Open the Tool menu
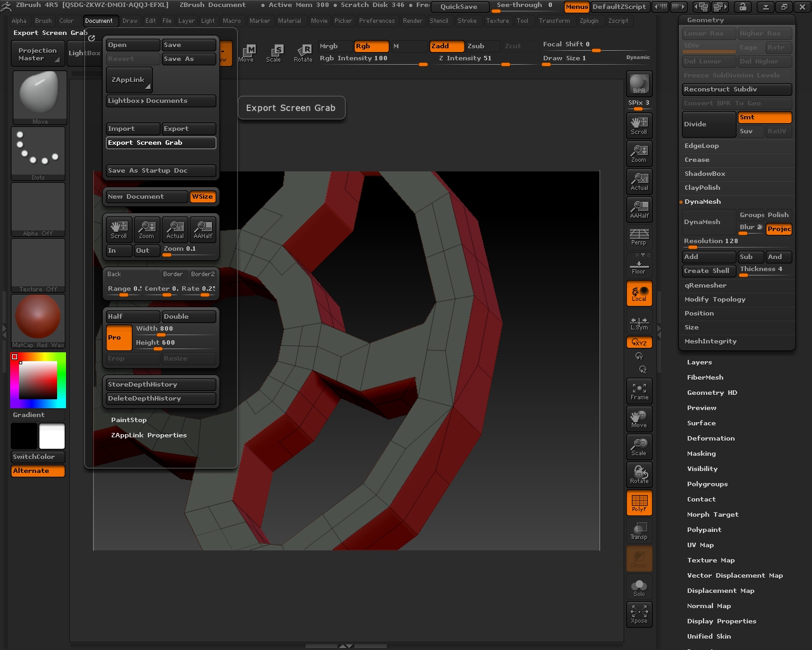812x650 pixels. click(x=523, y=20)
